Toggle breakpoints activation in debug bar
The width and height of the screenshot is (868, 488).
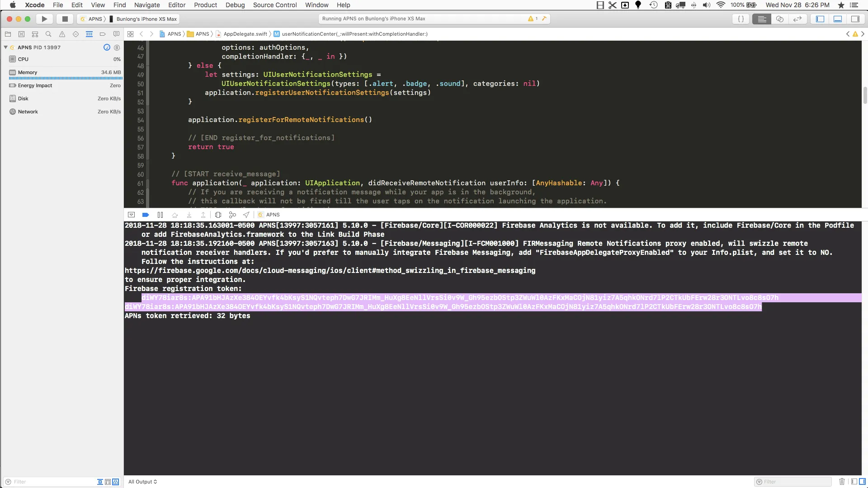[x=146, y=215]
